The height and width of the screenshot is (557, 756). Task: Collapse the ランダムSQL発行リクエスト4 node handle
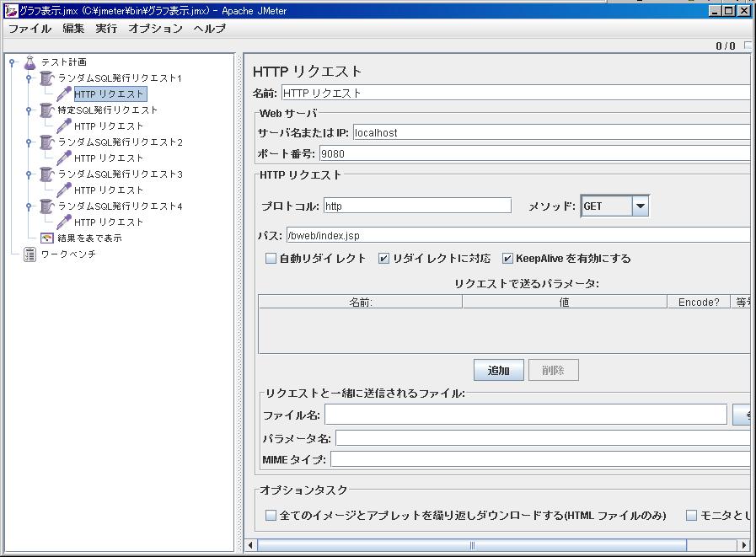coord(29,206)
